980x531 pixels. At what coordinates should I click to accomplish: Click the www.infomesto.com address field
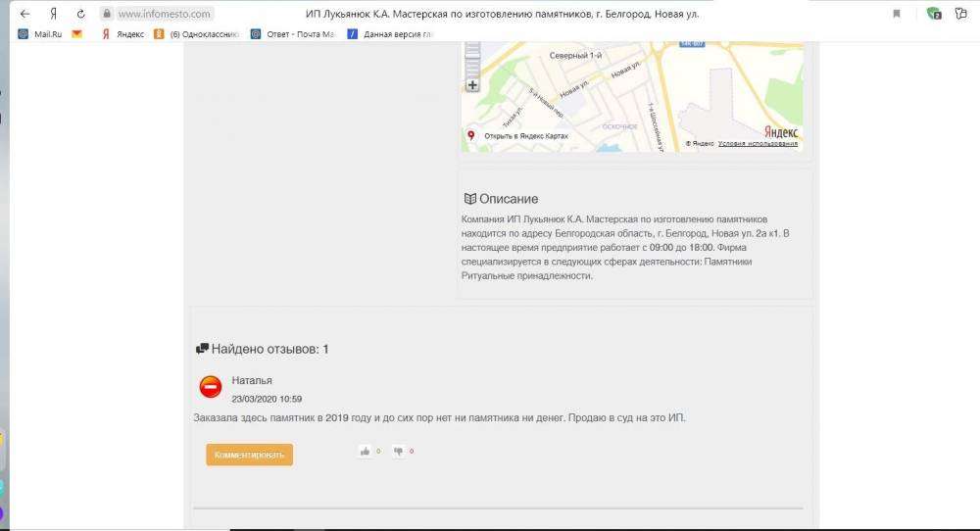pos(164,14)
